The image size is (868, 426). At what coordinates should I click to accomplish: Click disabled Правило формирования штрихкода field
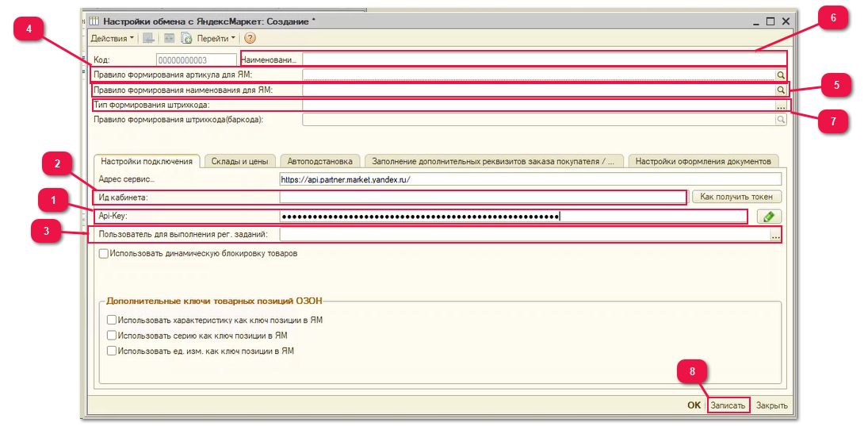[x=538, y=120]
